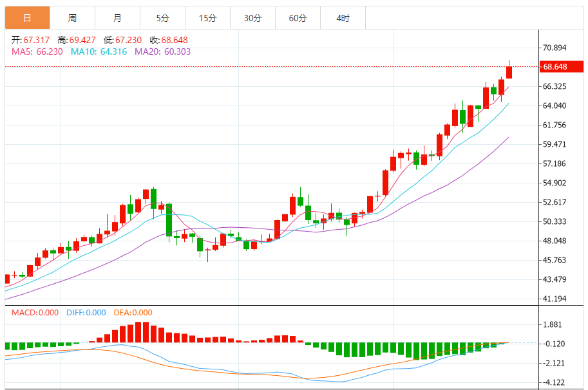Choose the 60分 timeframe tab
This screenshot has width=588, height=390.
click(298, 18)
